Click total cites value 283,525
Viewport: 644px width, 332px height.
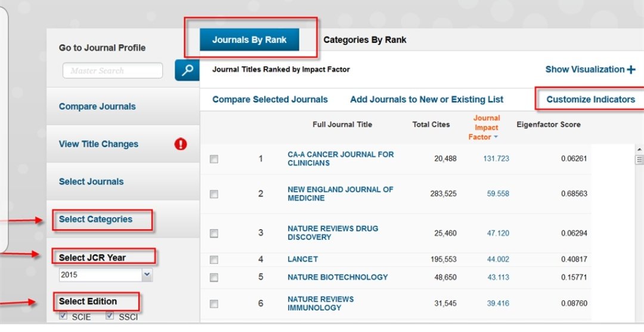[x=443, y=194]
